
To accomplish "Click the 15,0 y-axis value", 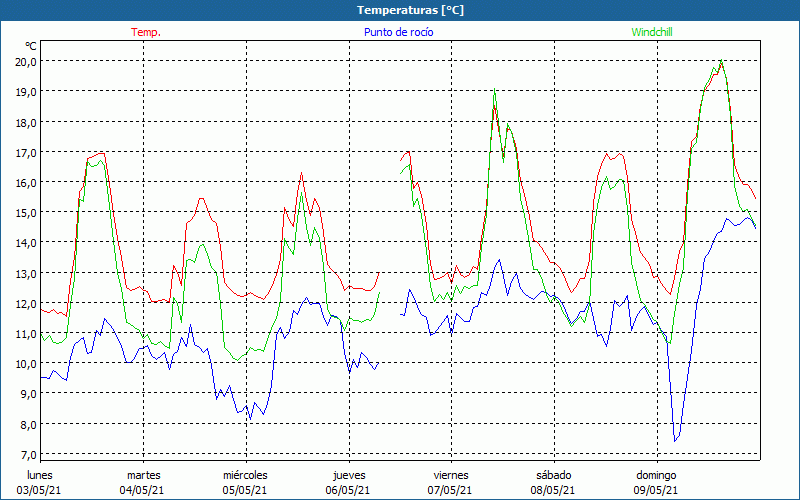I will click(27, 213).
